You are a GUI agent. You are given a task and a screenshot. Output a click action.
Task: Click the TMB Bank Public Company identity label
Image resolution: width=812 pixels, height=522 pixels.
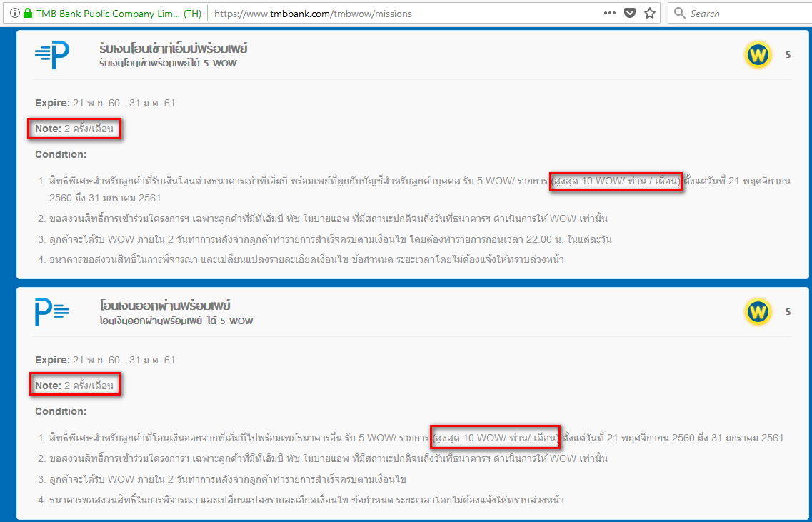(119, 14)
